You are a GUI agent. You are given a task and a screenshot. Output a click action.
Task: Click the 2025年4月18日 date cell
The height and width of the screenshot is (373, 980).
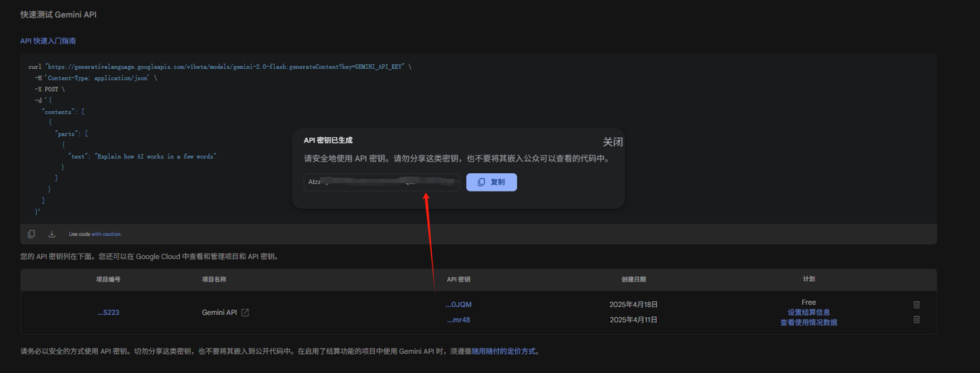click(633, 305)
